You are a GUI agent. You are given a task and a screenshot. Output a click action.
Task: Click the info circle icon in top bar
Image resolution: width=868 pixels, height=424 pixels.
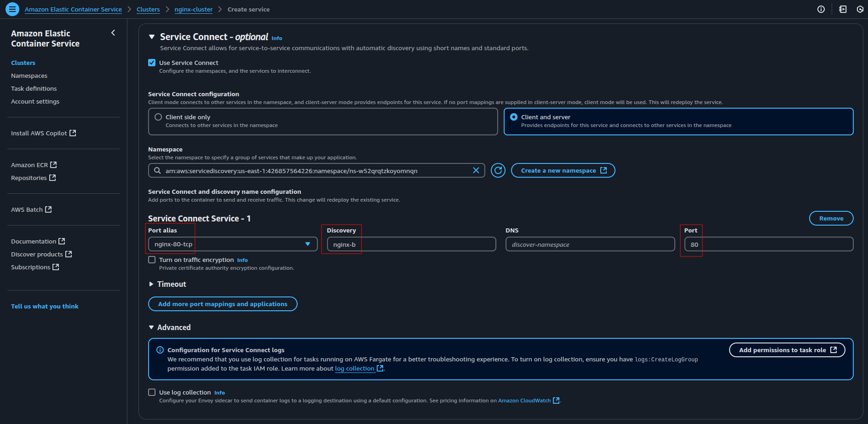pos(821,9)
